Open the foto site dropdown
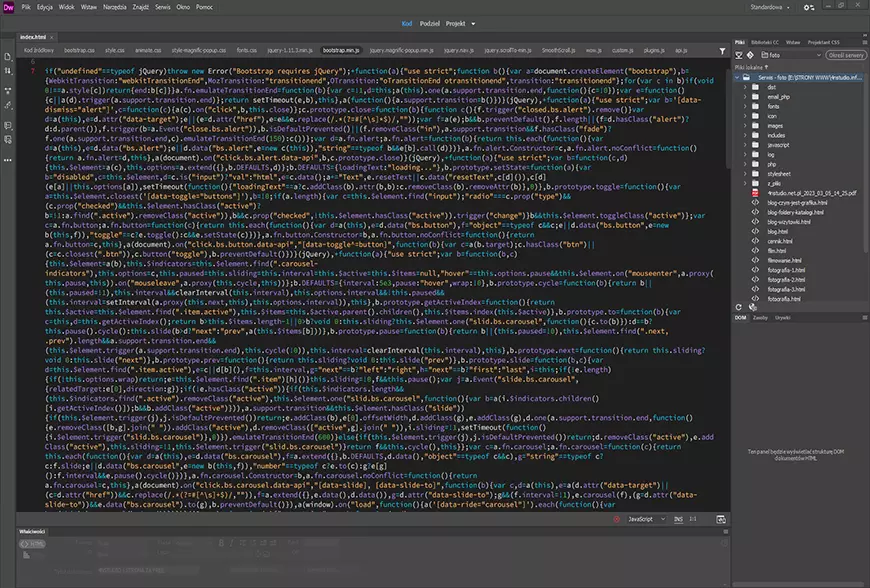 pos(791,55)
